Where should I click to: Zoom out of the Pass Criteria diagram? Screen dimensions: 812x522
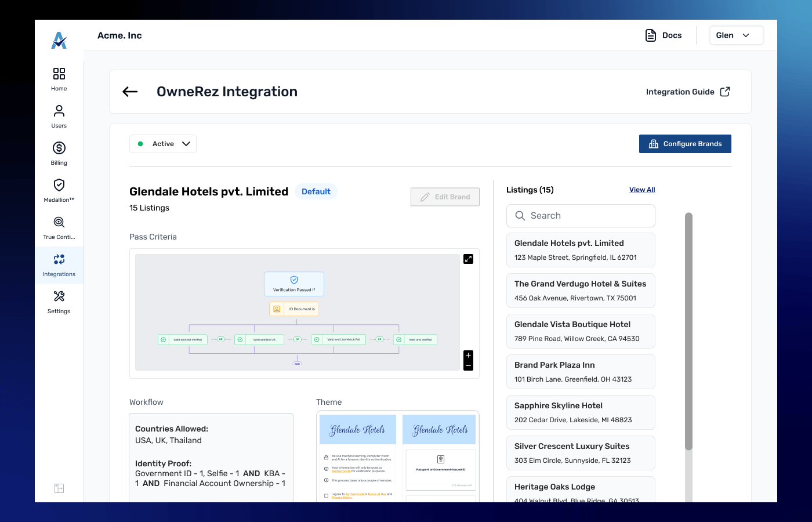coord(469,366)
